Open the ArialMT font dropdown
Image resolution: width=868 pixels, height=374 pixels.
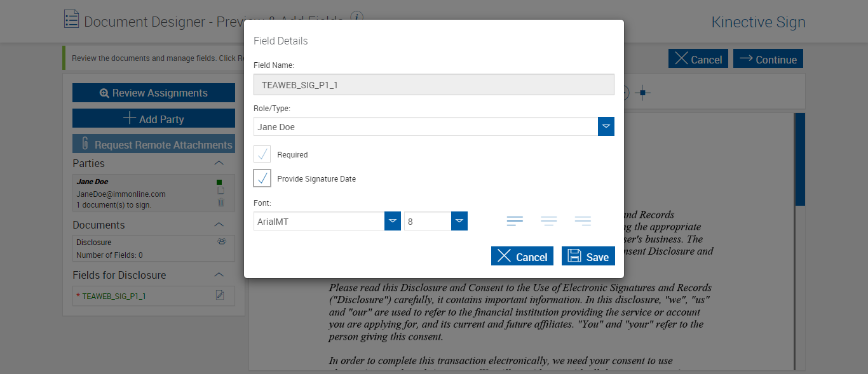point(393,221)
